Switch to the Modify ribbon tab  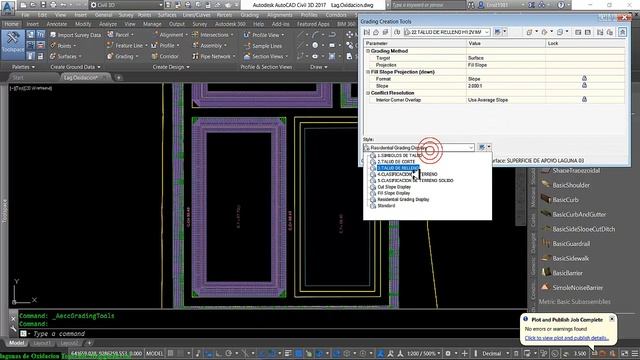tap(84, 24)
